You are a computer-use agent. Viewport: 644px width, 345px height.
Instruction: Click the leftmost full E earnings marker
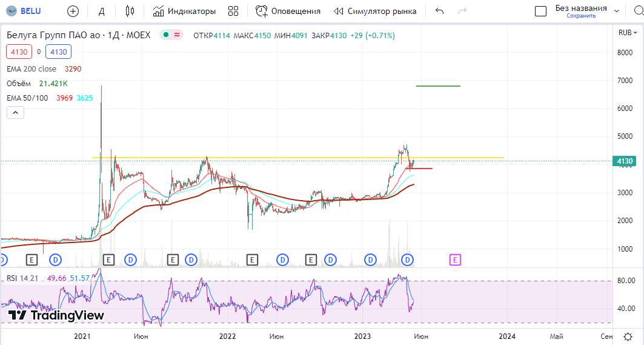pos(32,260)
